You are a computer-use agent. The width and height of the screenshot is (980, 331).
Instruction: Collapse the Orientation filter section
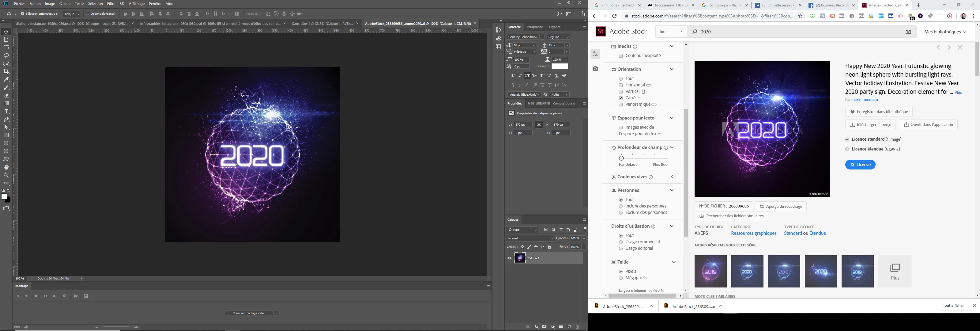click(x=672, y=69)
